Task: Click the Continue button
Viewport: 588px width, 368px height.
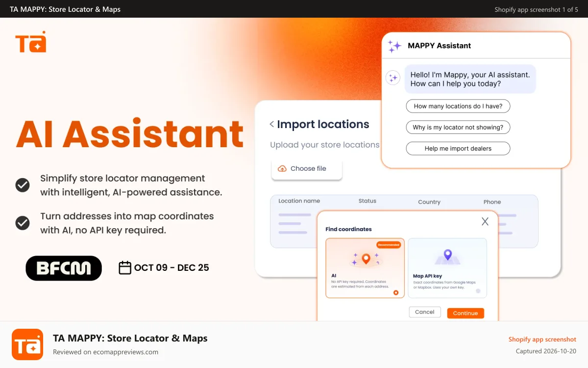Action: pyautogui.click(x=465, y=313)
